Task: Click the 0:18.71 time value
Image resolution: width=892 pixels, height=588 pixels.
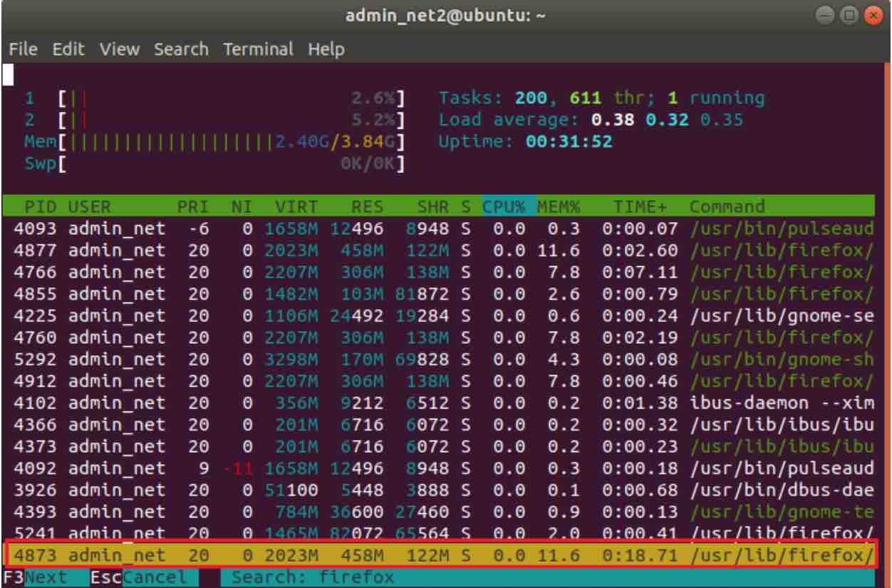Action: tap(641, 555)
